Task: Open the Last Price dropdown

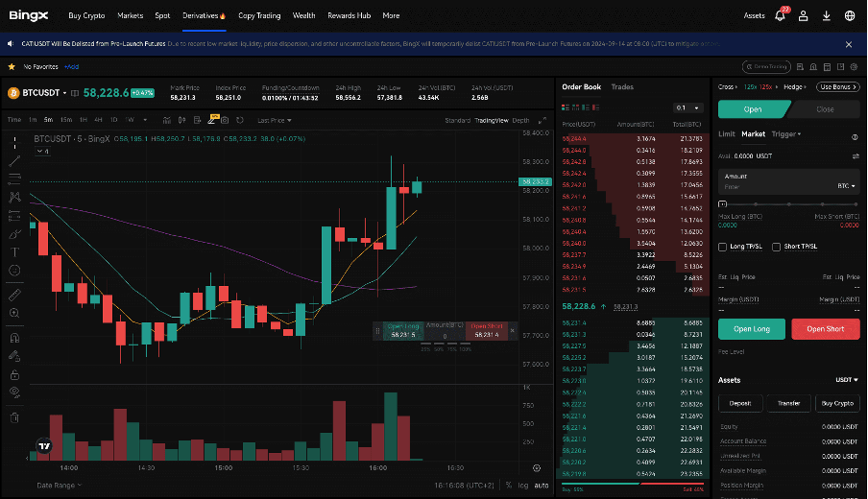Action: [x=275, y=120]
